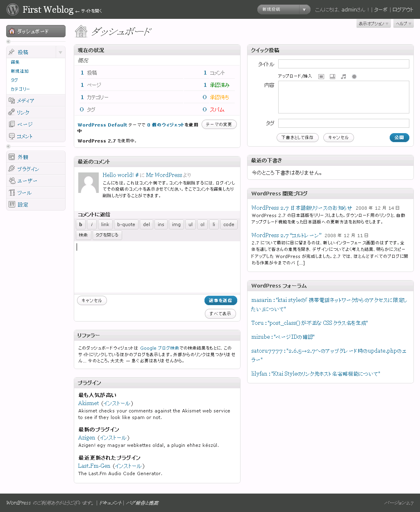Viewport: 420px width, 512px height.
Task: Click the code quicktag button
Action: [x=229, y=224]
